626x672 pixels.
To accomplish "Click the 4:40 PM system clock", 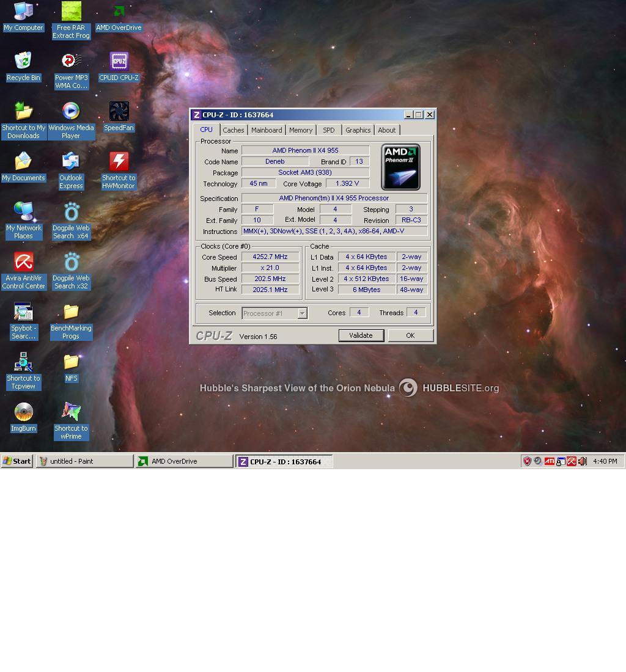I will tap(605, 461).
